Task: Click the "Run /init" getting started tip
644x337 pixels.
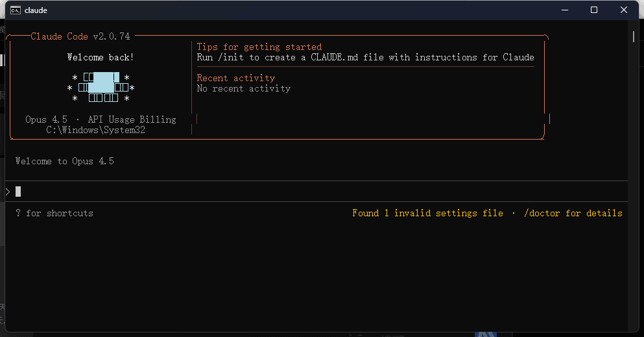Action: 365,57
